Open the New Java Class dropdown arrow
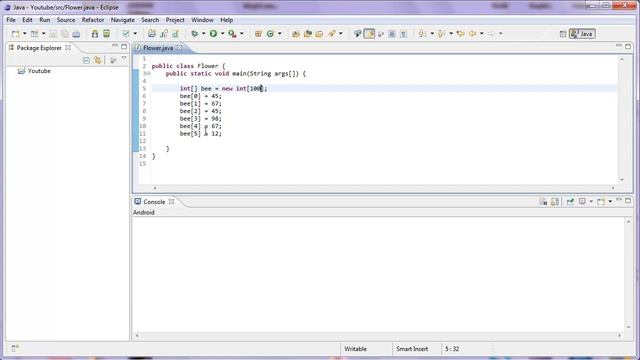Screen dimensions: 640x360 [280, 34]
